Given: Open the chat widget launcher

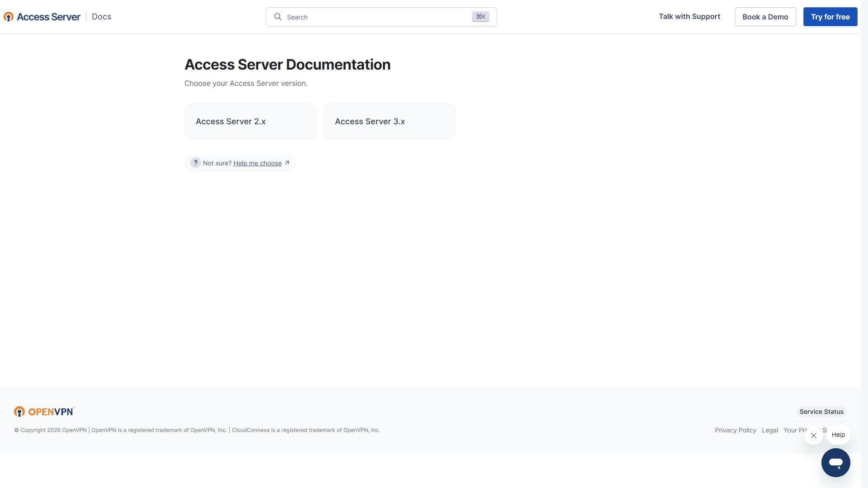Looking at the screenshot, I should pyautogui.click(x=835, y=463).
